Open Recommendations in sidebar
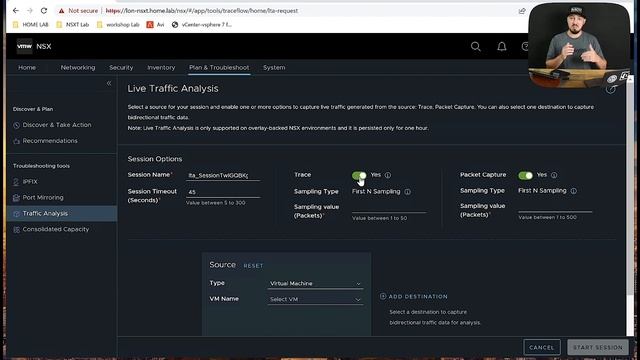 pos(50,141)
